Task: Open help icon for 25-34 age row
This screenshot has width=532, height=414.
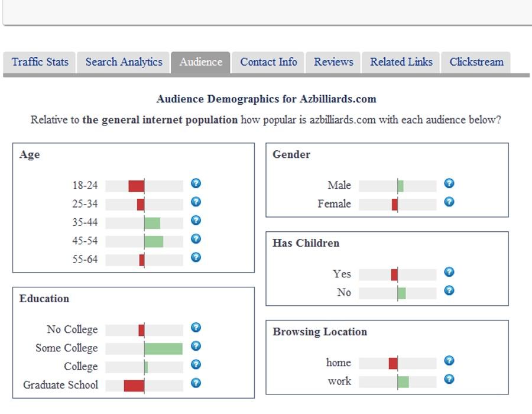Action: tap(196, 202)
